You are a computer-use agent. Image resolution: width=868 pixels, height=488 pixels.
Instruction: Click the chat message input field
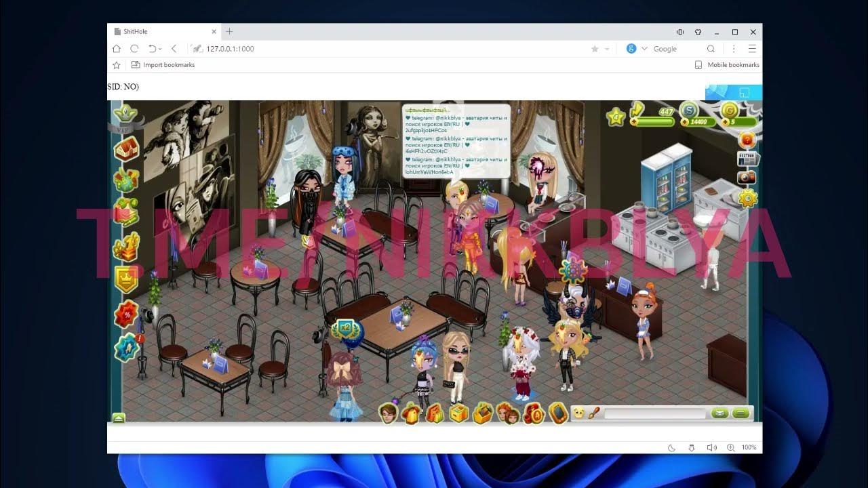pos(655,413)
